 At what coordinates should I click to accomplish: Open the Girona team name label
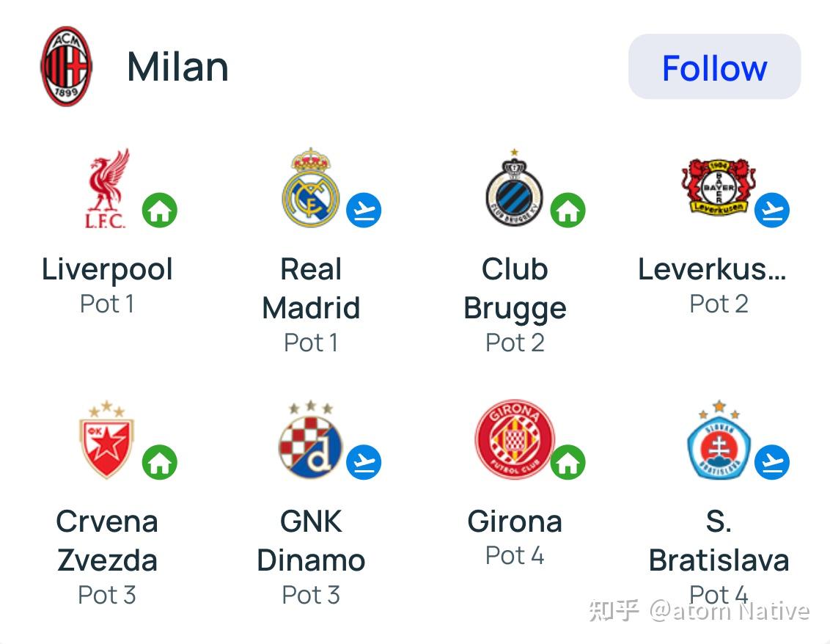click(x=515, y=521)
